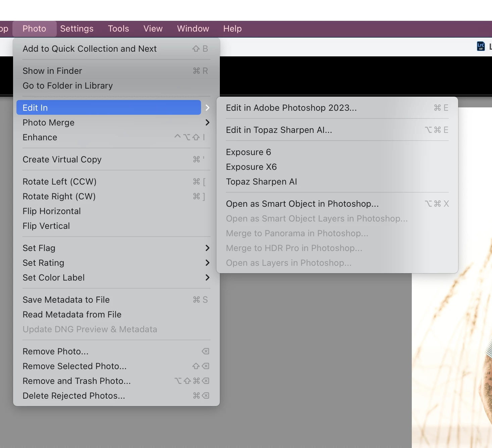Select Remove Selected Photo…

tap(116, 366)
